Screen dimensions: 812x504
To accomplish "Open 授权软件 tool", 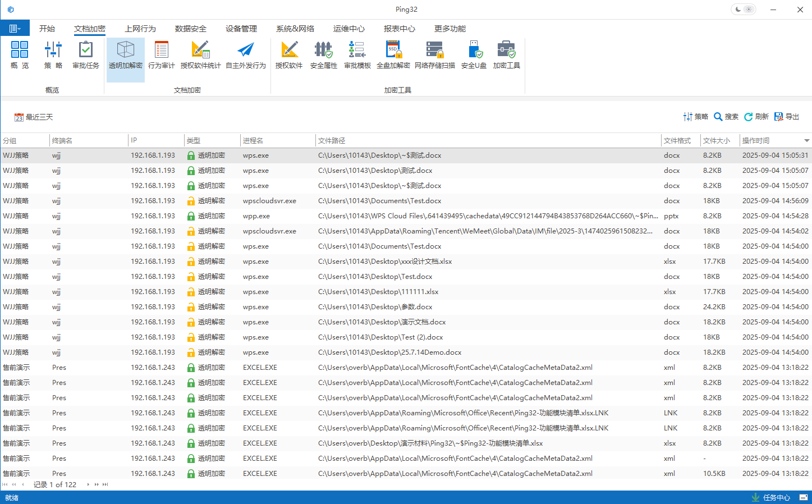I will click(x=289, y=55).
